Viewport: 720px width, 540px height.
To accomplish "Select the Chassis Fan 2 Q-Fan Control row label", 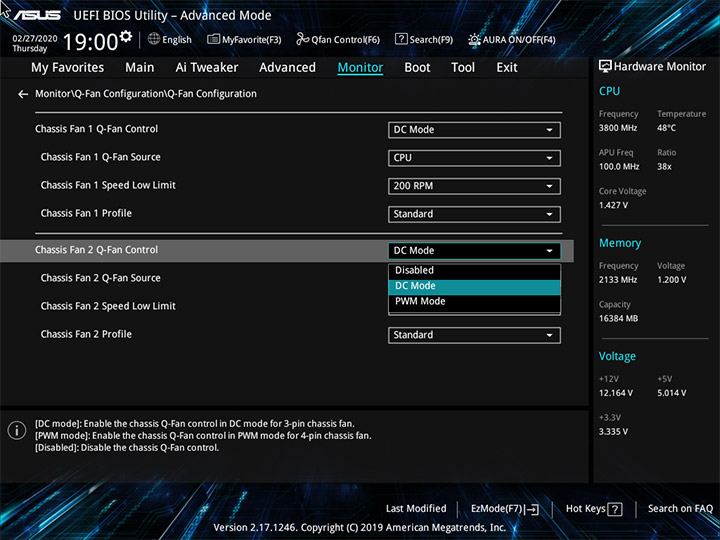I will pyautogui.click(x=96, y=250).
